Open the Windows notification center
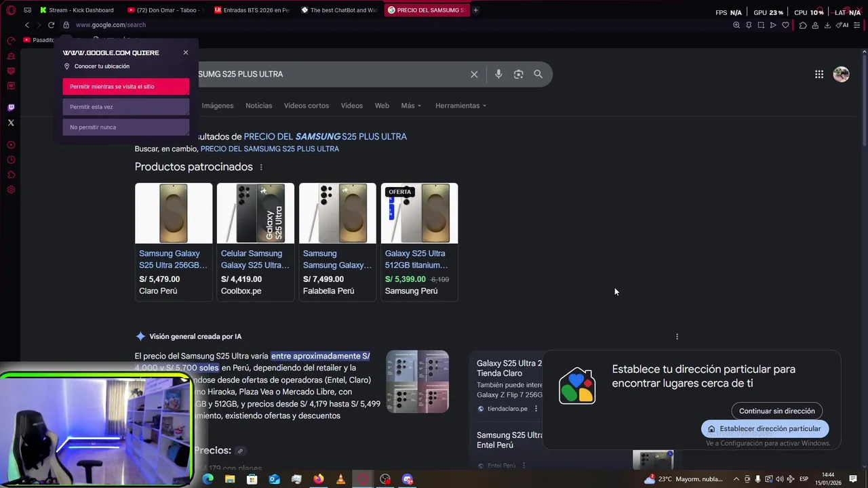Screen dimensions: 868x488 853,479
